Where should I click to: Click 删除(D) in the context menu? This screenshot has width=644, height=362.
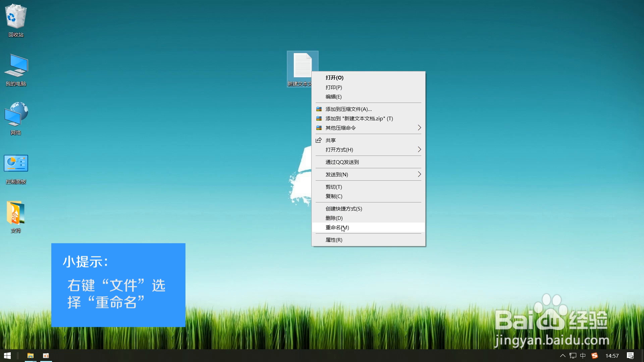[334, 218]
